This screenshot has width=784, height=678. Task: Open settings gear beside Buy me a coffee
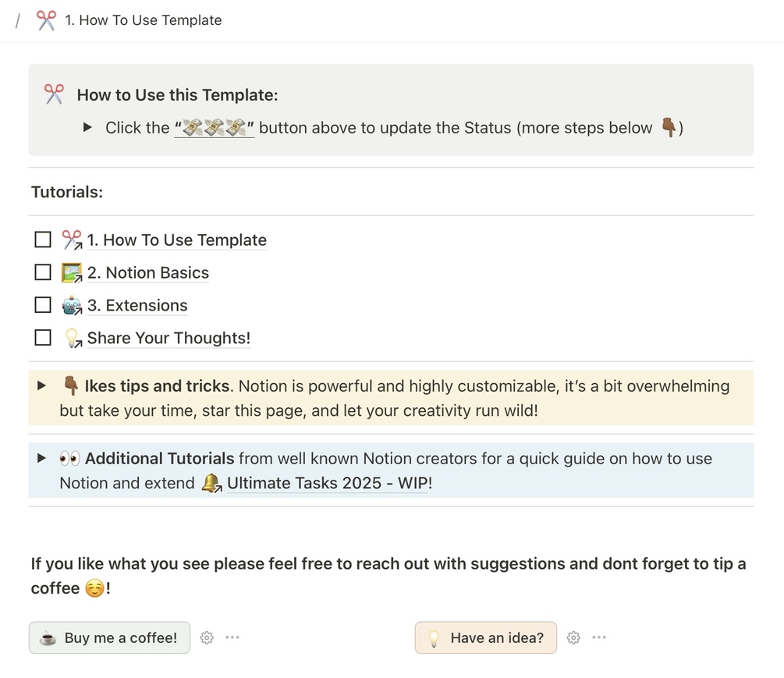pos(207,637)
